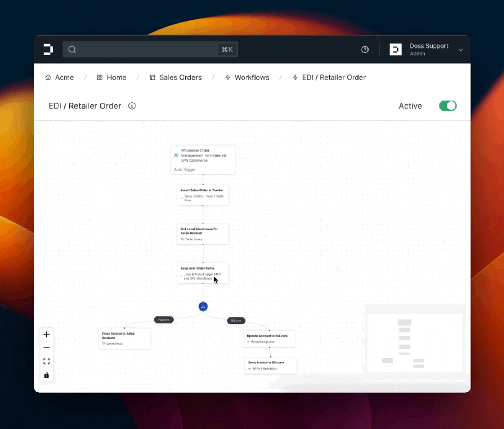Click the fit view icon on canvas controls
The width and height of the screenshot is (504, 429).
click(x=47, y=361)
